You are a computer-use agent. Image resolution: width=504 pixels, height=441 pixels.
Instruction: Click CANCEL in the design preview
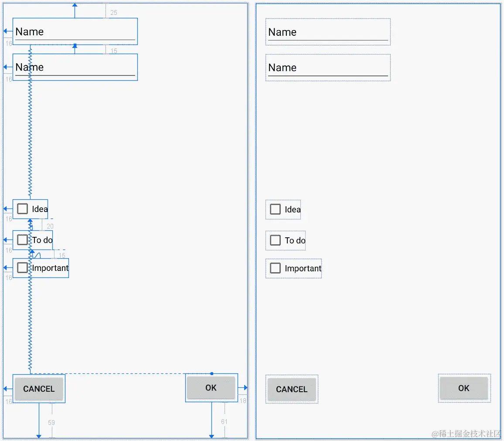[x=292, y=389]
